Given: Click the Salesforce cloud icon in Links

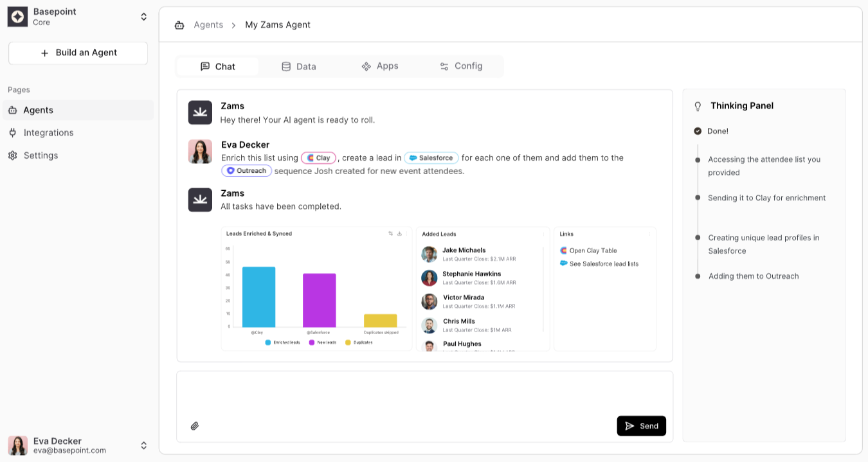Looking at the screenshot, I should 564,263.
